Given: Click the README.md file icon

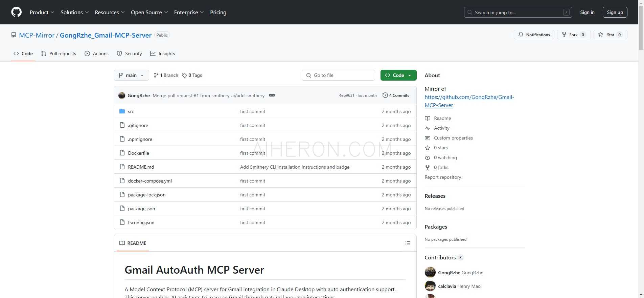Looking at the screenshot, I should point(122,167).
